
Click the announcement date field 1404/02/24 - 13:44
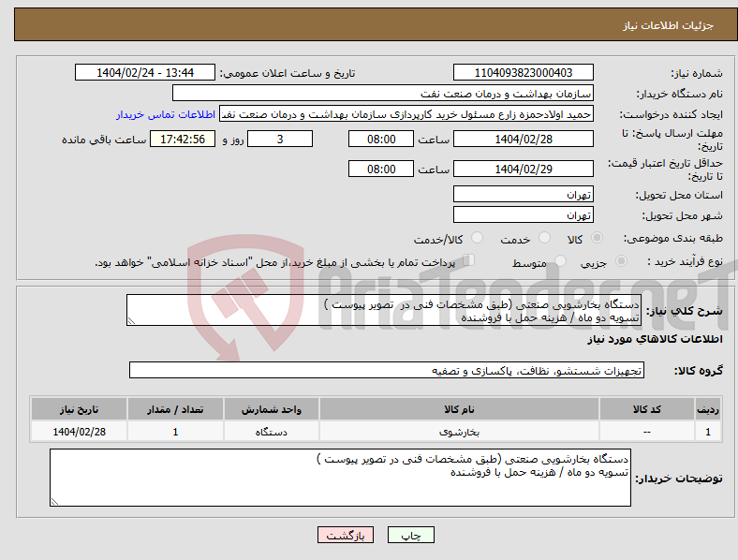pyautogui.click(x=145, y=72)
